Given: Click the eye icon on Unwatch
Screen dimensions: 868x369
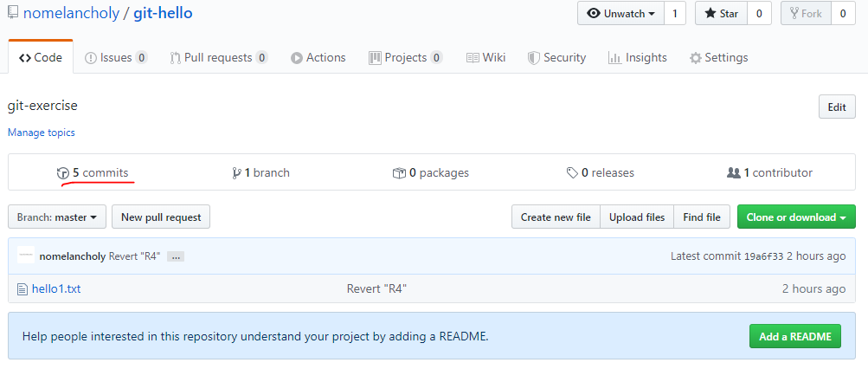Looking at the screenshot, I should tap(594, 14).
